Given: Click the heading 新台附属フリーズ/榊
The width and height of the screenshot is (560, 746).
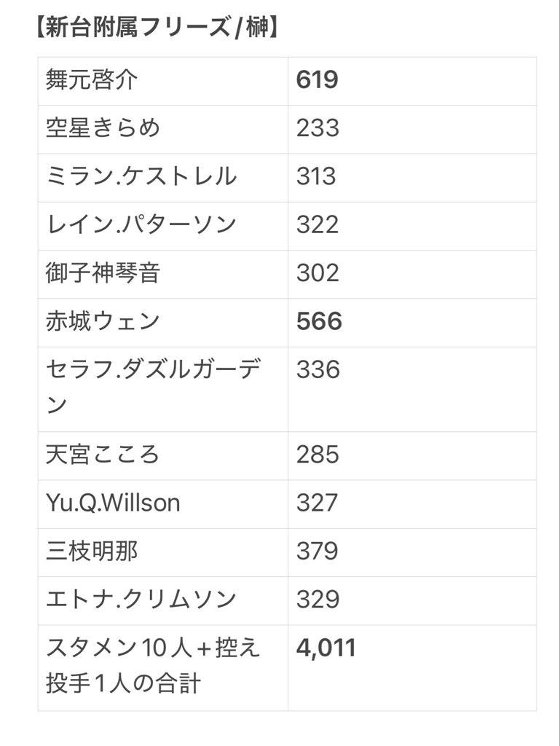Looking at the screenshot, I should [157, 27].
